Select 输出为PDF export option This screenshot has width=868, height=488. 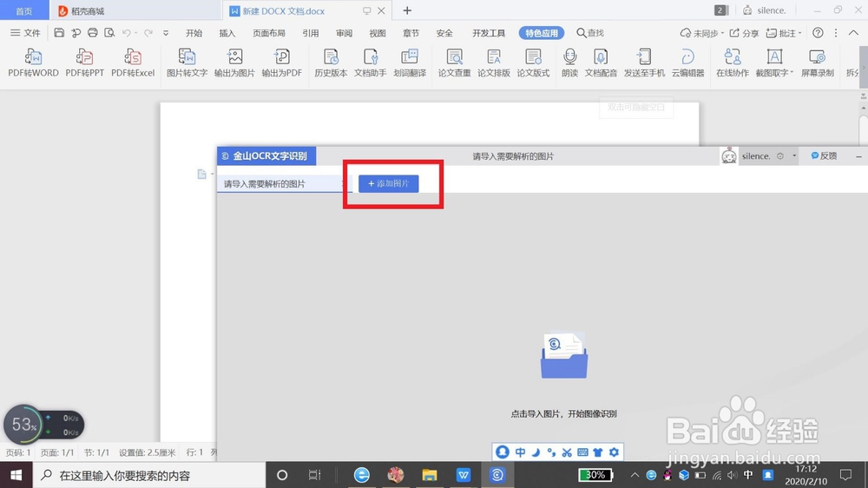282,63
